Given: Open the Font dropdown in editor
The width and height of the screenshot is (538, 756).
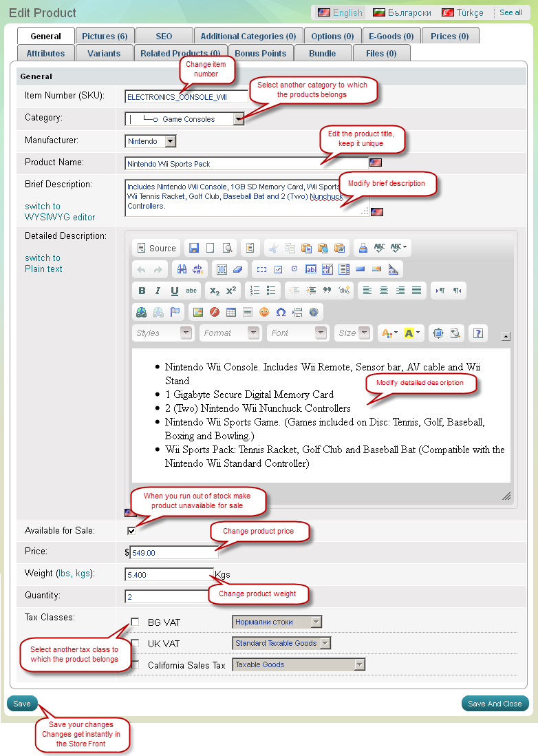Looking at the screenshot, I should [298, 333].
